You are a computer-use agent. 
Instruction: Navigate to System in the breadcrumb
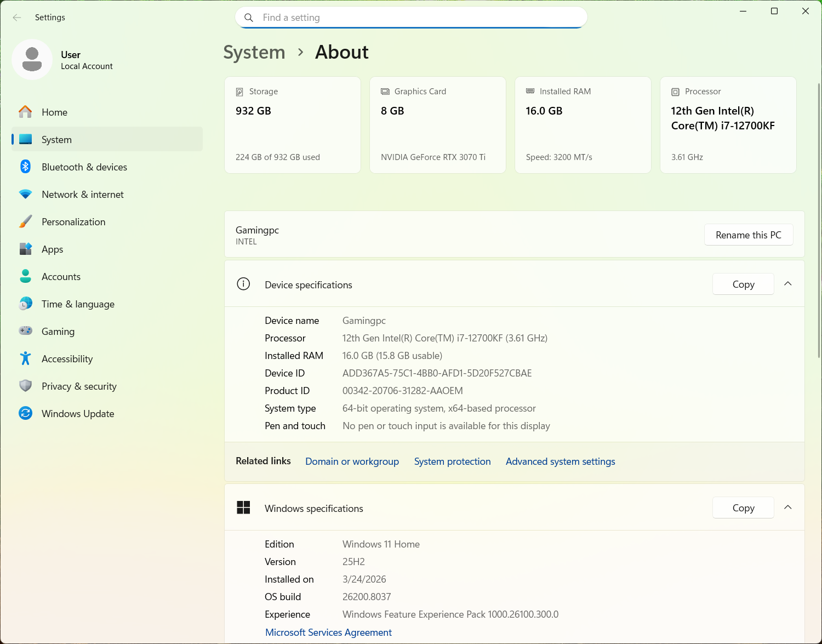254,52
